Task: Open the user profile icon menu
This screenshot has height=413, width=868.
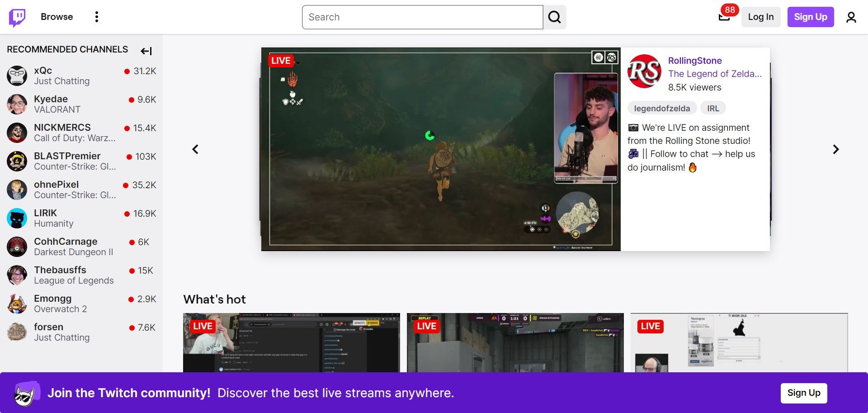Action: [x=851, y=17]
